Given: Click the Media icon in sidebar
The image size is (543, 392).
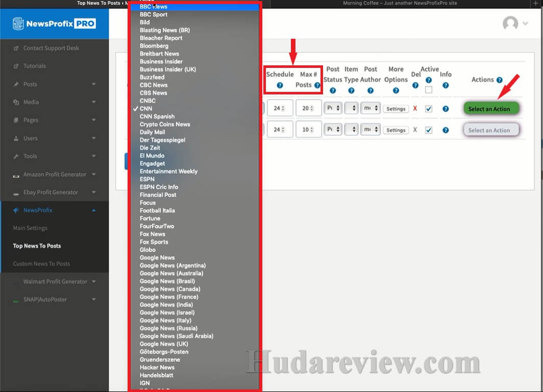Looking at the screenshot, I should click(16, 102).
